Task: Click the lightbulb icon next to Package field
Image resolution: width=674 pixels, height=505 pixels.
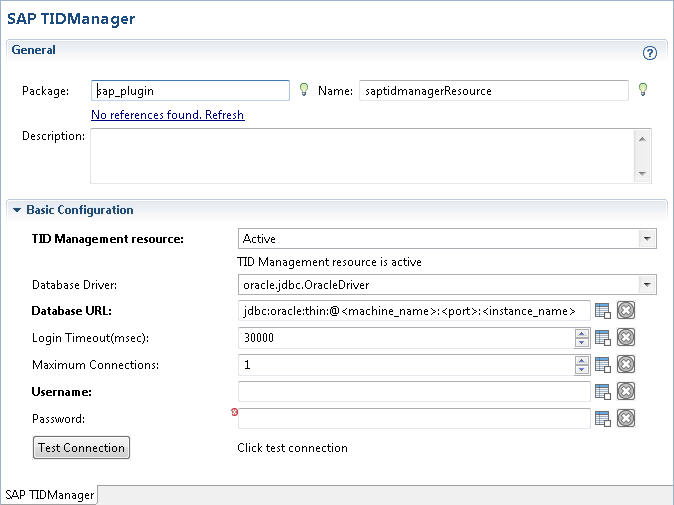Action: [x=304, y=90]
